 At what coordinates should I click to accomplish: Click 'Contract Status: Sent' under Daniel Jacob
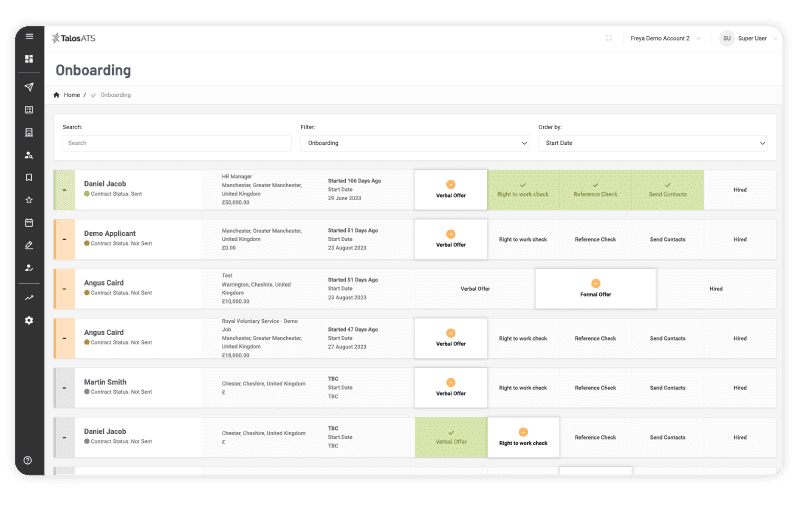click(116, 194)
